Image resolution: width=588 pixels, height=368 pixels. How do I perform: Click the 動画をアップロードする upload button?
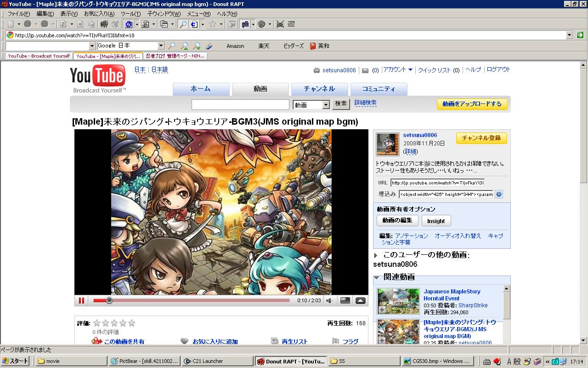click(x=472, y=104)
